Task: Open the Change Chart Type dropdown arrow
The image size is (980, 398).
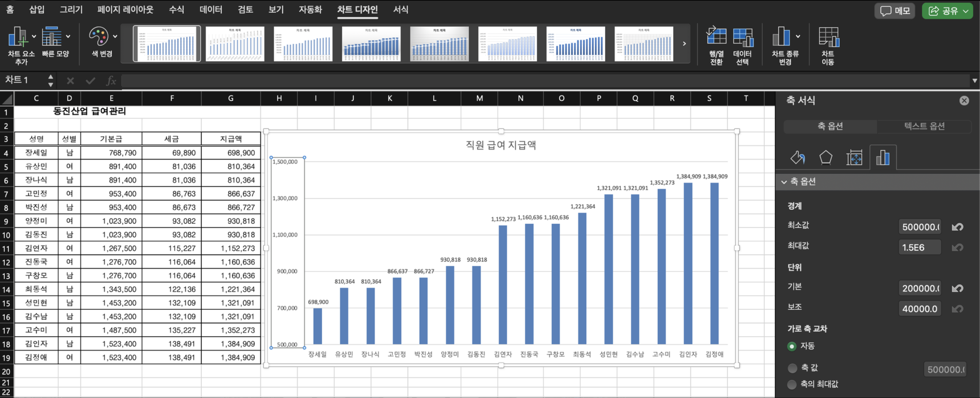Action: coord(798,36)
